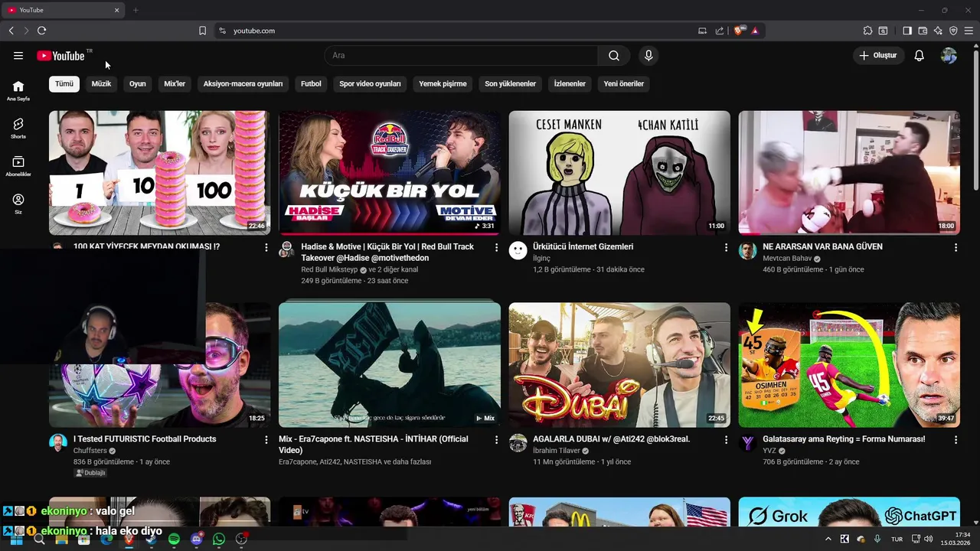980x551 pixels.
Task: Open the Brave VPN shield icon
Action: tap(953, 31)
